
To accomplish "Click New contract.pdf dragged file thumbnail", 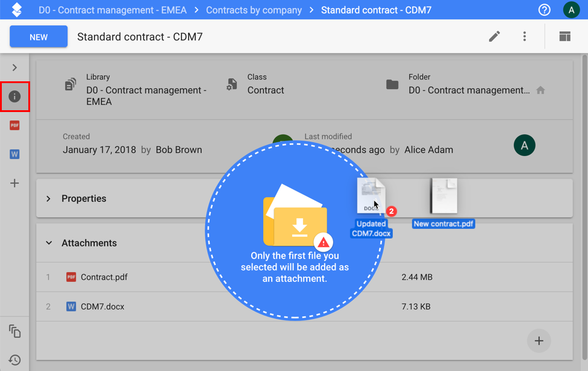I will pyautogui.click(x=443, y=196).
